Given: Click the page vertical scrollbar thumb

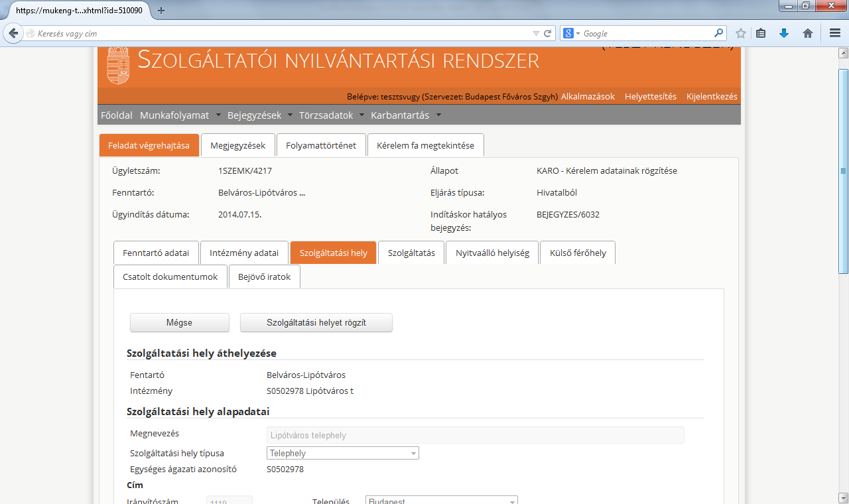Looking at the screenshot, I should (843, 171).
